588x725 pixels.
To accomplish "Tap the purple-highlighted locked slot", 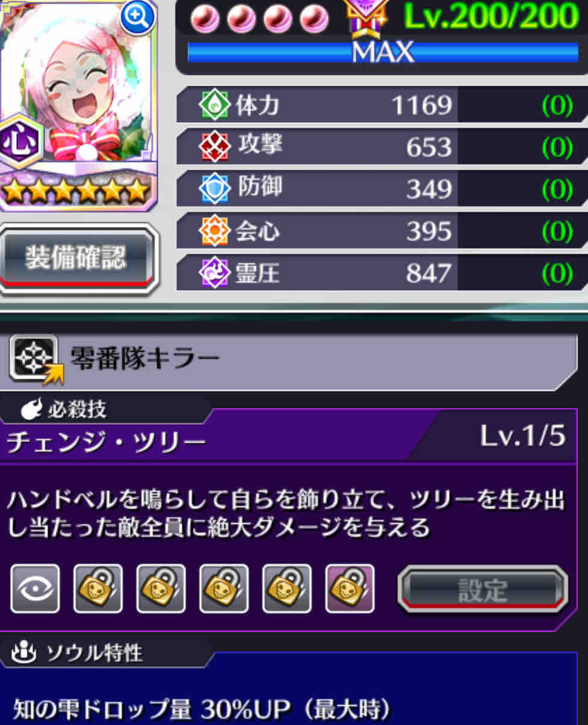I will coord(350,588).
